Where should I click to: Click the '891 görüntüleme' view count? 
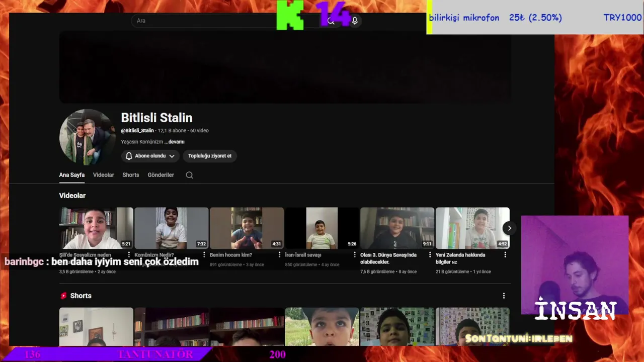(x=226, y=264)
